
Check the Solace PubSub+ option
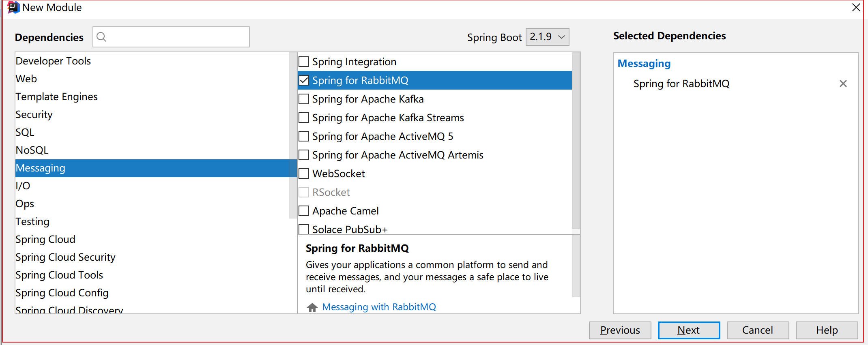304,229
